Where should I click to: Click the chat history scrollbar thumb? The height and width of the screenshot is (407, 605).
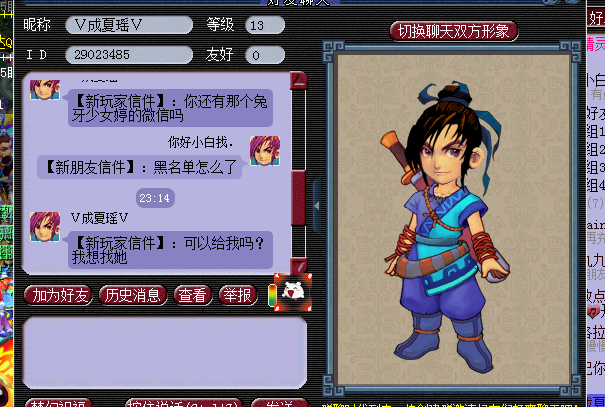coord(298,198)
